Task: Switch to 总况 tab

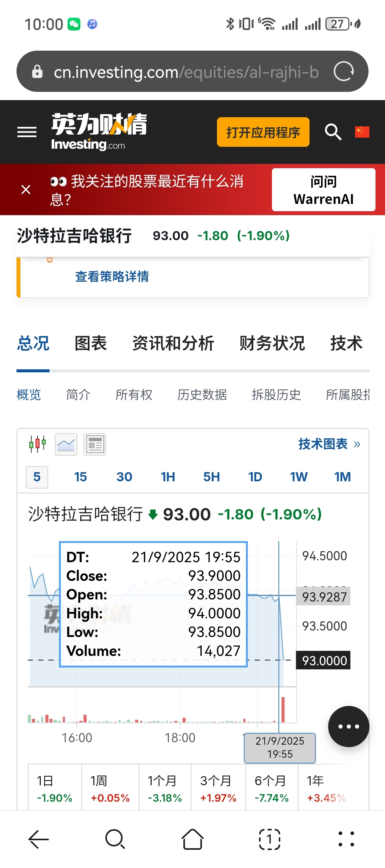Action: pyautogui.click(x=33, y=343)
